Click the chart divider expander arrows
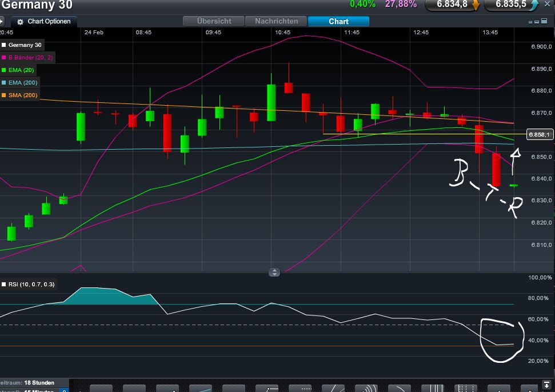 274,273
